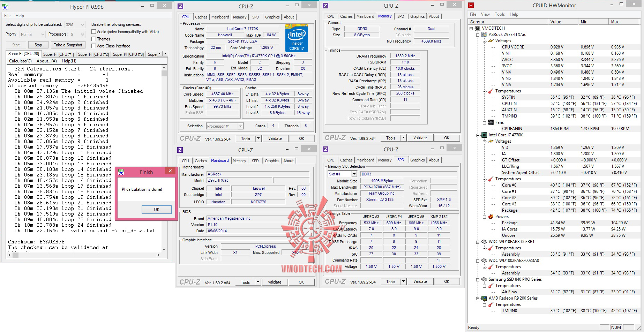The width and height of the screenshot is (644, 332).
Task: Open the Processor #1 selection dropdown
Action: pyautogui.click(x=225, y=126)
